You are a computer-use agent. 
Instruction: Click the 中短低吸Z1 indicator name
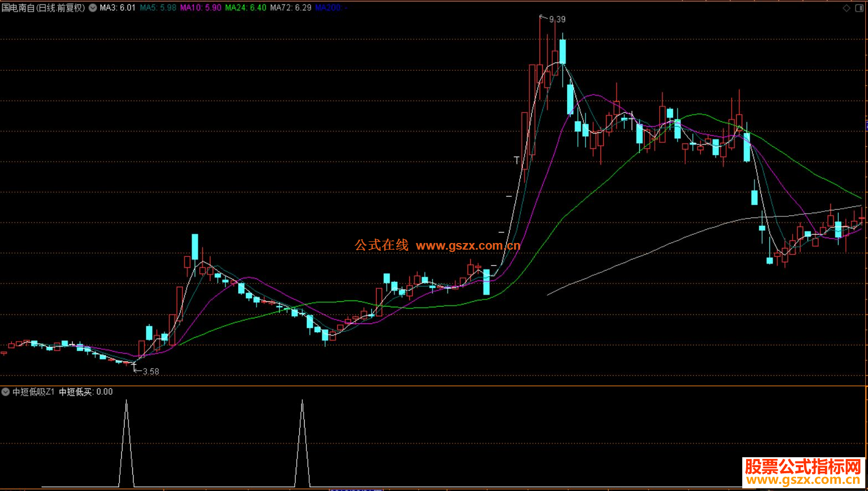coord(33,392)
